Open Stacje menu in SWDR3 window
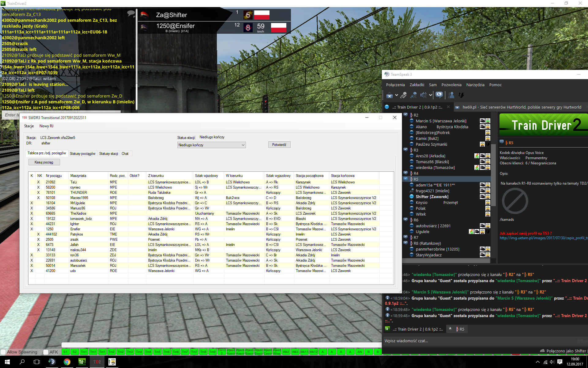This screenshot has height=368, width=588. 29,126
